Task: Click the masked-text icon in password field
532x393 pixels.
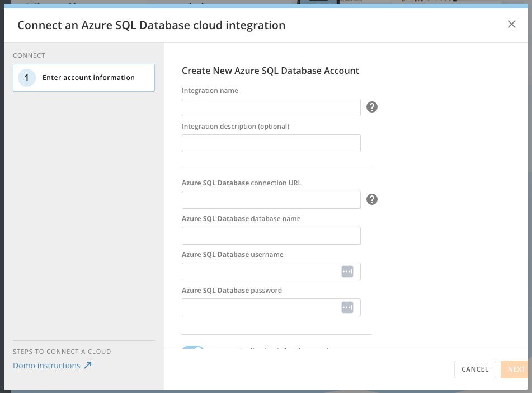Action: [347, 307]
